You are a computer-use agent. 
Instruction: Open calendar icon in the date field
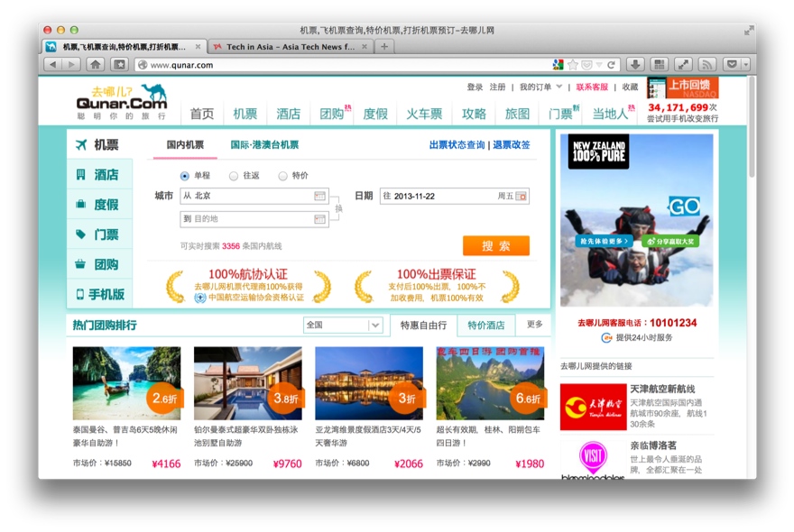522,197
